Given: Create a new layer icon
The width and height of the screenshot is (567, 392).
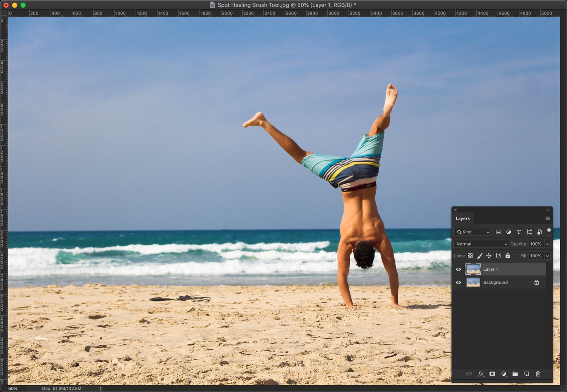Looking at the screenshot, I should (x=527, y=374).
